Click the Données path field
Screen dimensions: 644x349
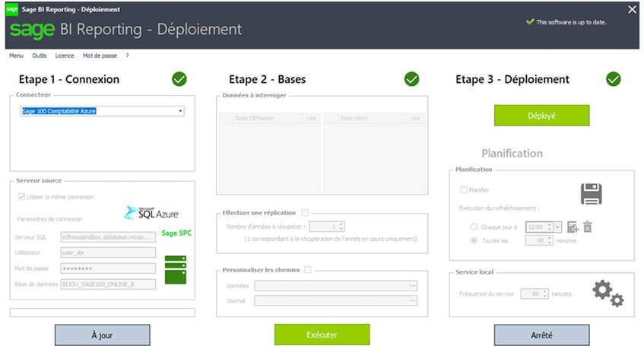click(x=335, y=285)
